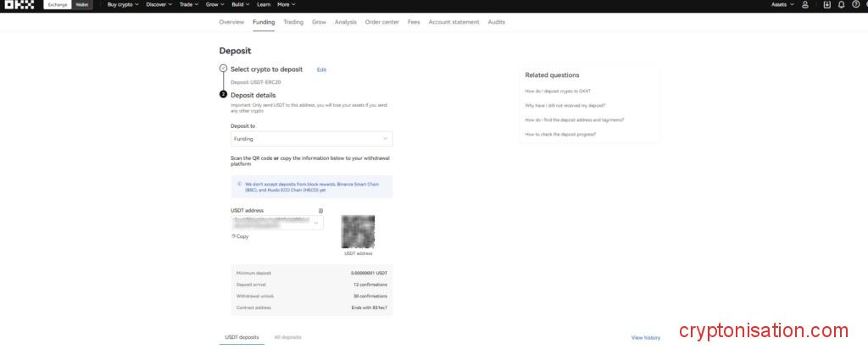Image resolution: width=868 pixels, height=349 pixels.
Task: Open the notifications bell
Action: point(841,4)
